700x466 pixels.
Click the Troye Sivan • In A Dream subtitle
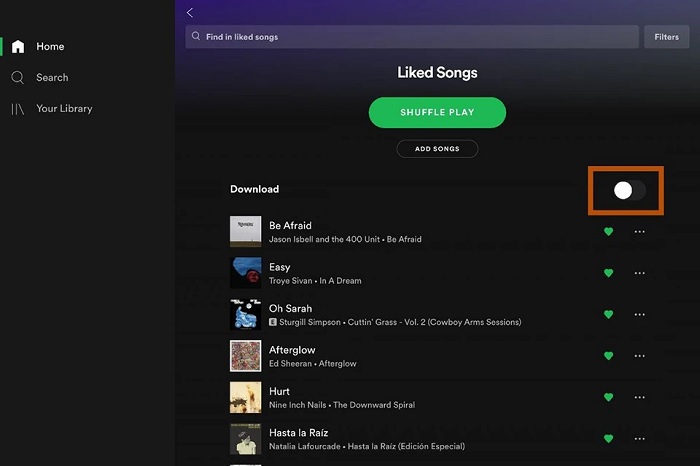point(315,281)
